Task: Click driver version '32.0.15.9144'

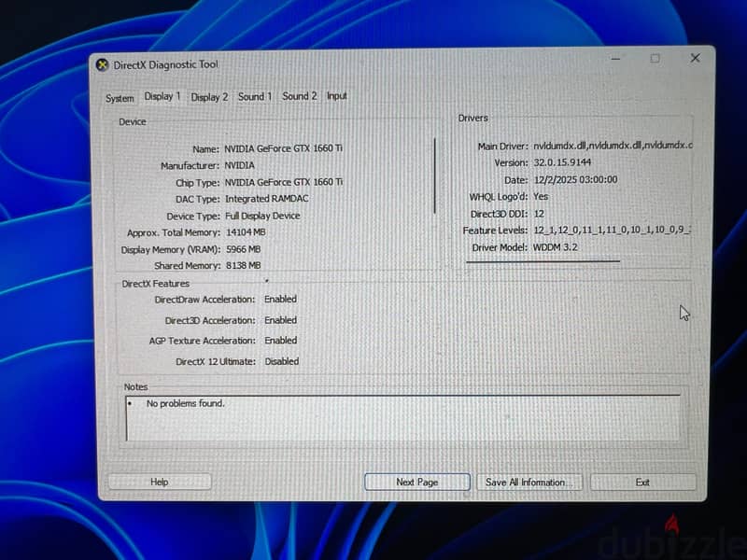Action: [x=562, y=162]
